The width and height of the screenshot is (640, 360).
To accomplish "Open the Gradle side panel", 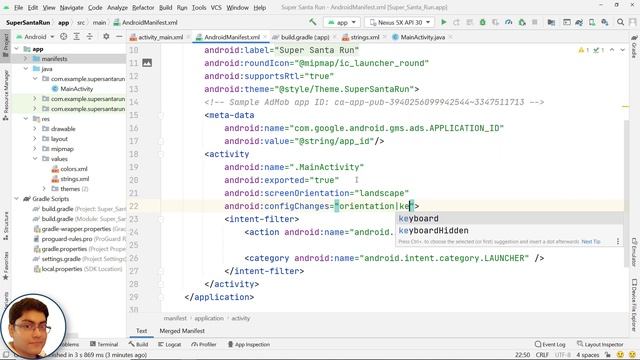I will 634,47.
